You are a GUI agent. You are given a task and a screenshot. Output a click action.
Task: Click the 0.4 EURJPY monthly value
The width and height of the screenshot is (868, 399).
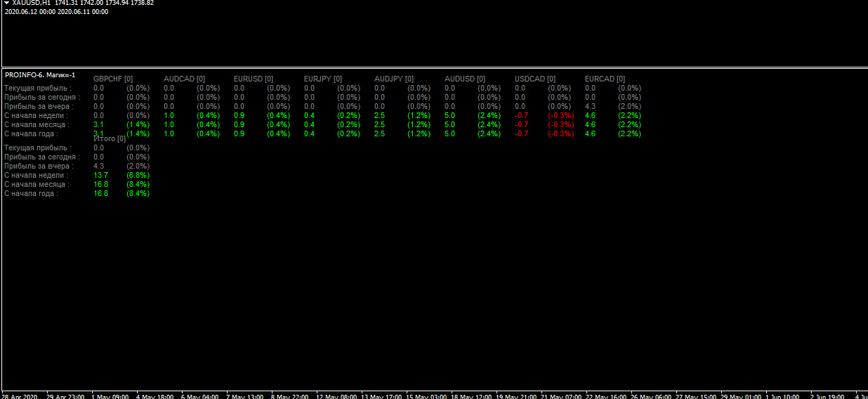[x=309, y=125]
